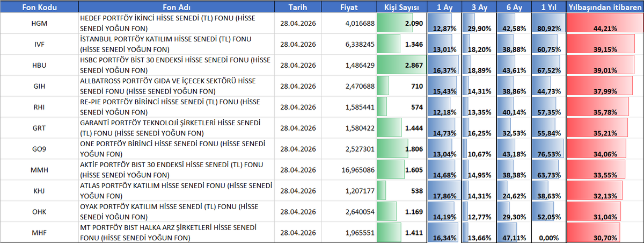Select investor count cell 2.090
The image size is (644, 243).
coord(401,23)
